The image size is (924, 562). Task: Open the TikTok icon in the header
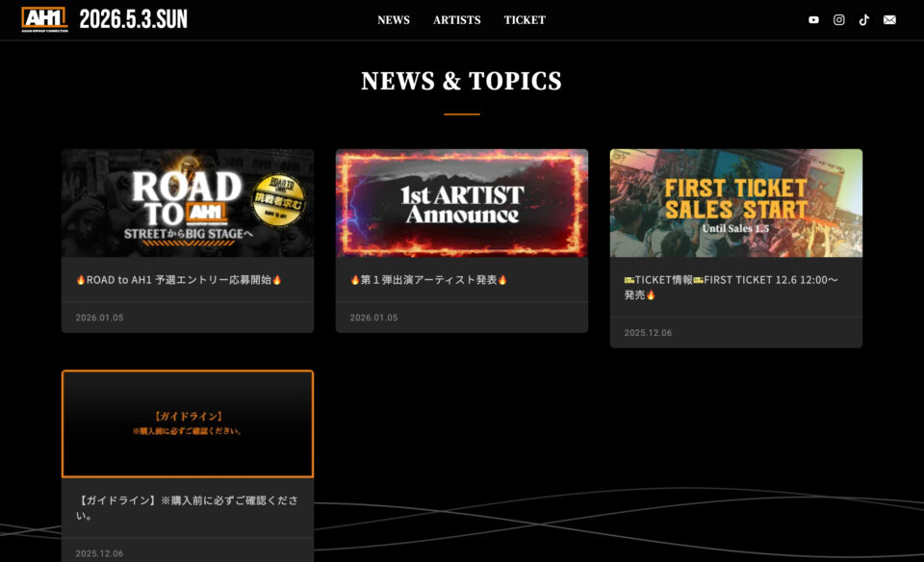[x=863, y=19]
